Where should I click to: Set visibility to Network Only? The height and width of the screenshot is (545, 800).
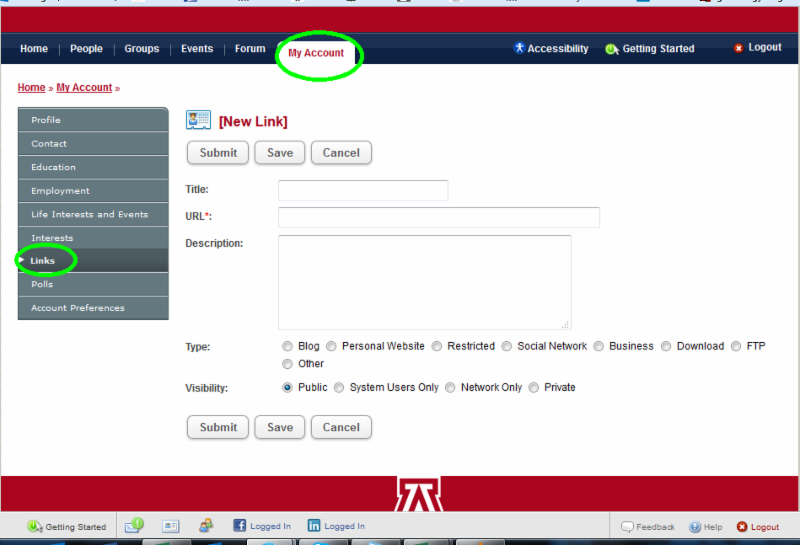coord(450,388)
